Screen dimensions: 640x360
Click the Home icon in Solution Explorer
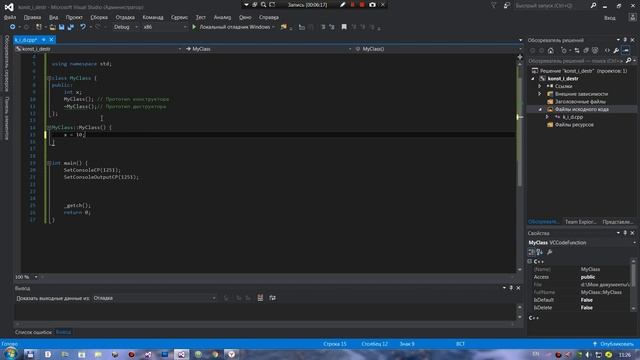[x=551, y=51]
